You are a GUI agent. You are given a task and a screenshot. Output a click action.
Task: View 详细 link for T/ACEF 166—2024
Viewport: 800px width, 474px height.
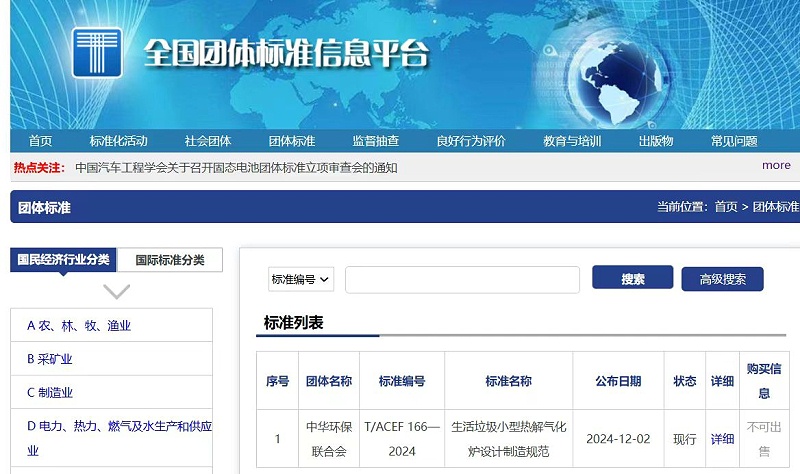point(721,439)
